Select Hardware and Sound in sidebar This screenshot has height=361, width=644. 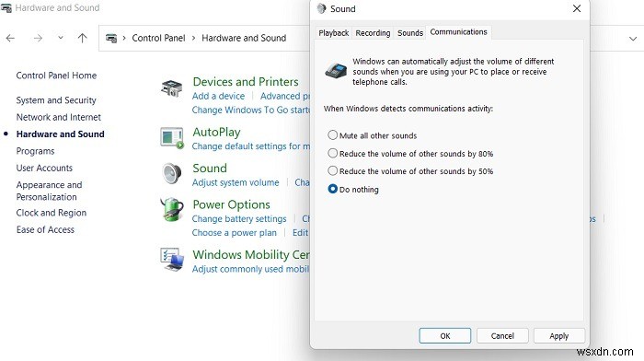coord(60,134)
